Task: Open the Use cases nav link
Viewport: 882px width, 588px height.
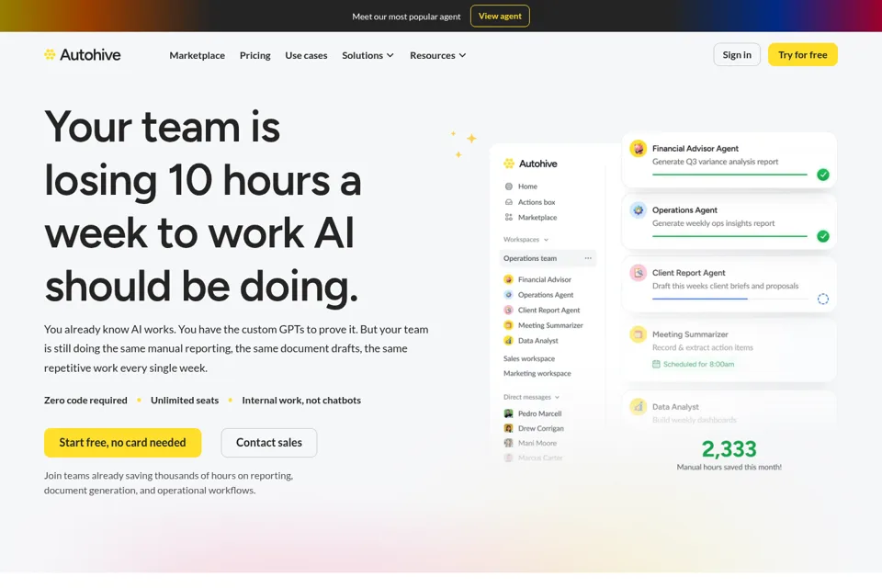Action: (x=306, y=55)
